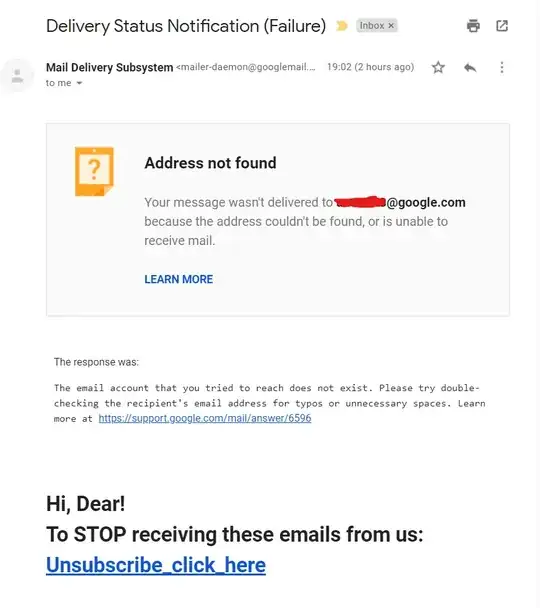The width and height of the screenshot is (540, 608).
Task: Click the Delivery Status Notification subject title
Action: [186, 26]
